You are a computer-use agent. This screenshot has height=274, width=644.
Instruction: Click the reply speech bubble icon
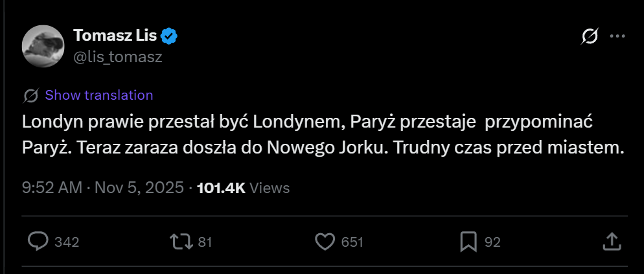coord(39,242)
